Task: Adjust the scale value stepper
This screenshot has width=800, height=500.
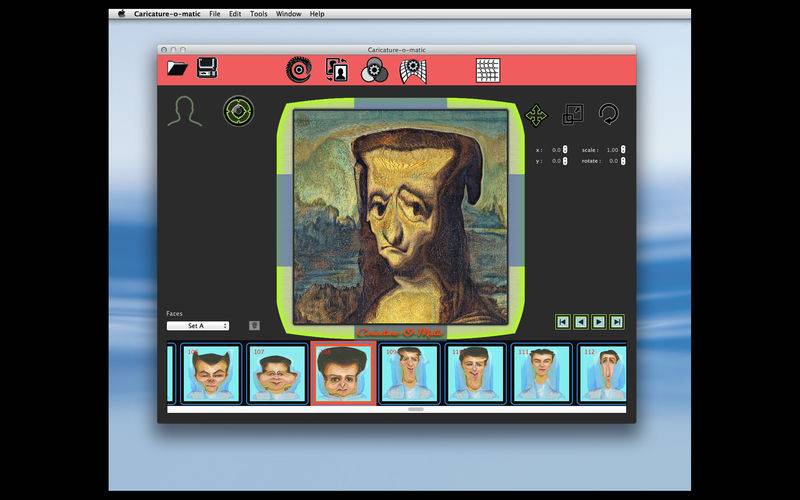Action: (x=623, y=149)
